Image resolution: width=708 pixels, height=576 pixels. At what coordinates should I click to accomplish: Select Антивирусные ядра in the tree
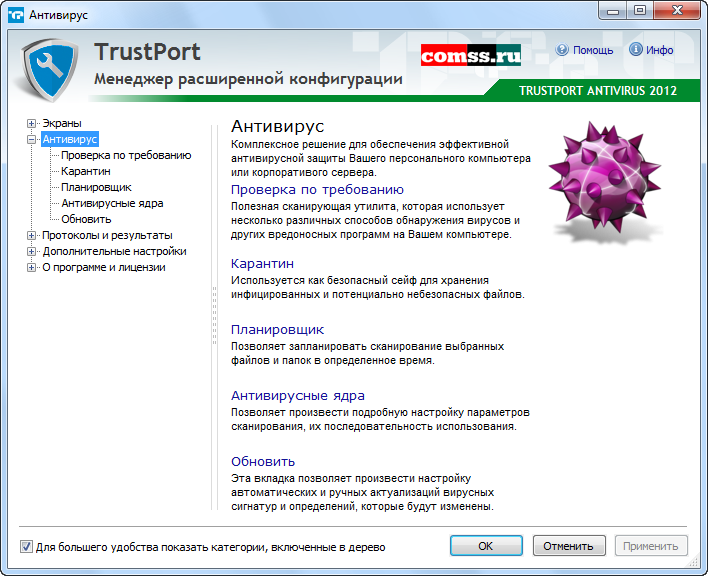[x=112, y=203]
